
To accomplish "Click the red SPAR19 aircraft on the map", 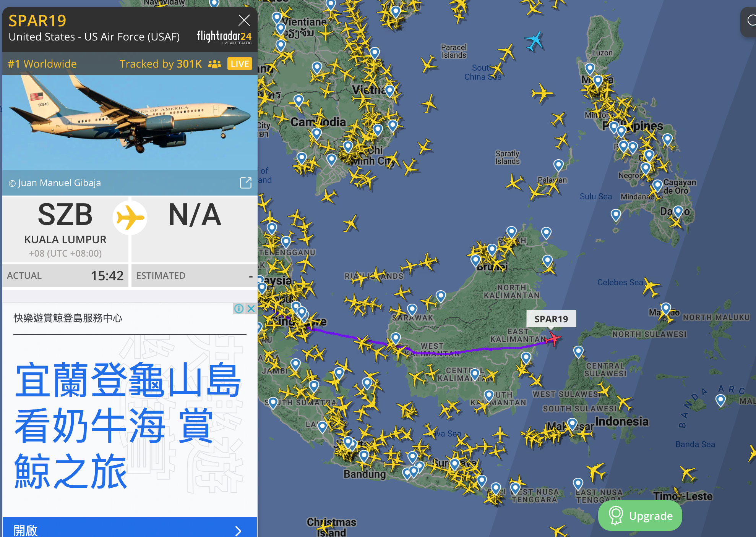I will coord(553,338).
